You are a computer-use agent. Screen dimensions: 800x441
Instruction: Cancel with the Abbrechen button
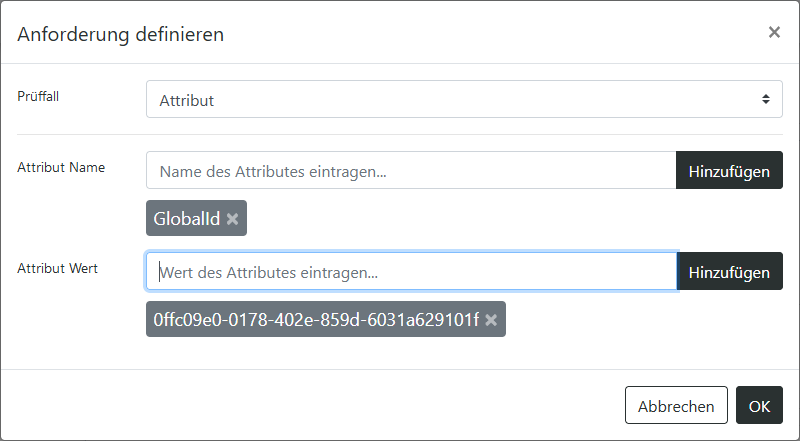[676, 405]
